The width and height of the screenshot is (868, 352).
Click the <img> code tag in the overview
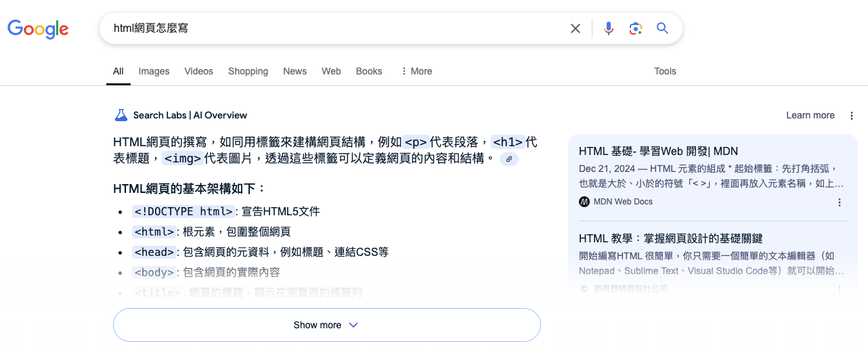pyautogui.click(x=182, y=159)
